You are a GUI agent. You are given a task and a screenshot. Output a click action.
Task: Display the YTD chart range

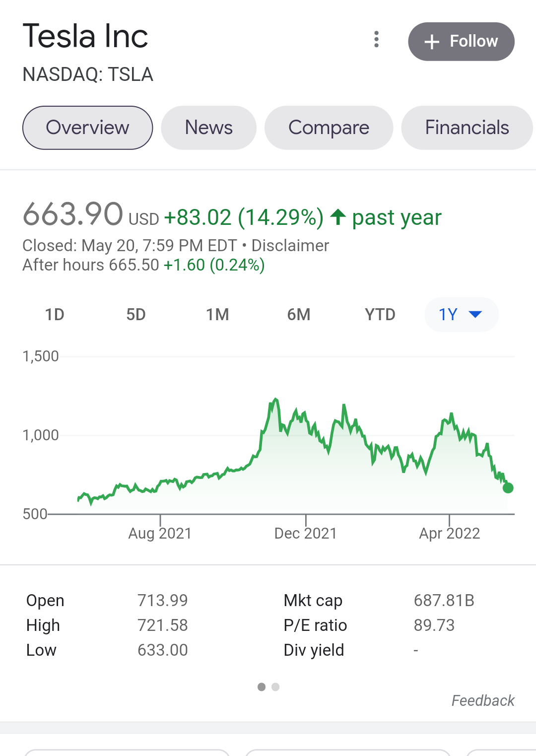tap(380, 315)
